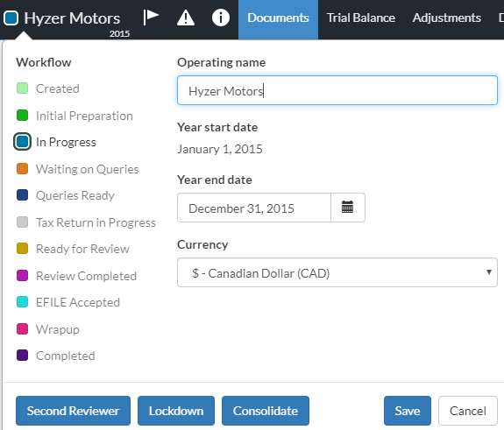Switch to the Documents tab
Viewport: 504px width, 430px height.
click(278, 19)
